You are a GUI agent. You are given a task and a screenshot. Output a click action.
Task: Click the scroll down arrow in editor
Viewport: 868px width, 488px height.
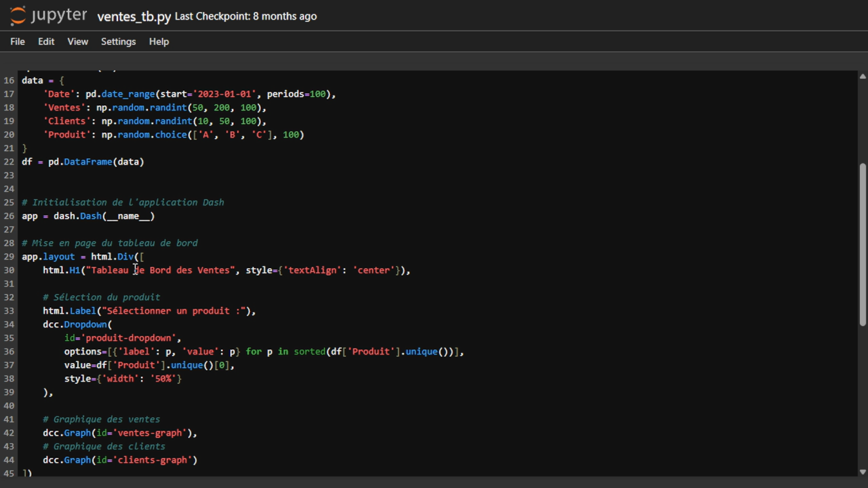coord(863,472)
